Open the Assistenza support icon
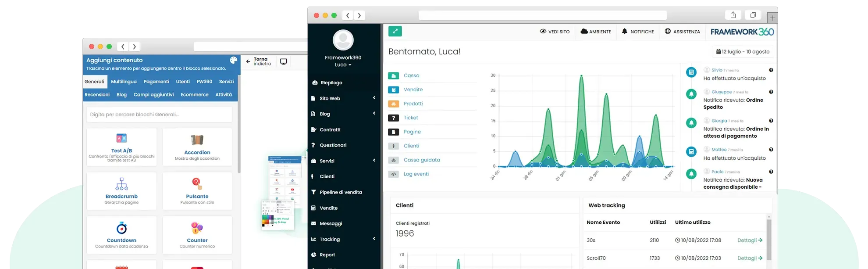The image size is (868, 269). tap(668, 31)
